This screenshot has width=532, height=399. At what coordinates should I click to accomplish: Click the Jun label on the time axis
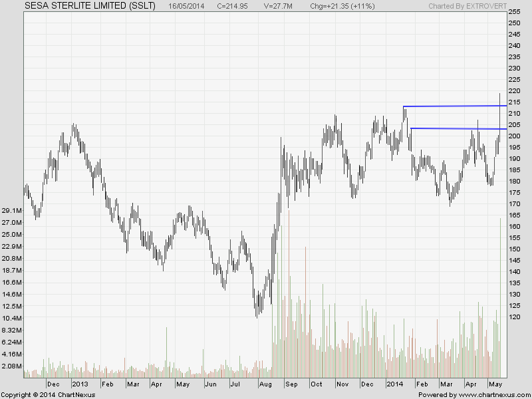211,384
